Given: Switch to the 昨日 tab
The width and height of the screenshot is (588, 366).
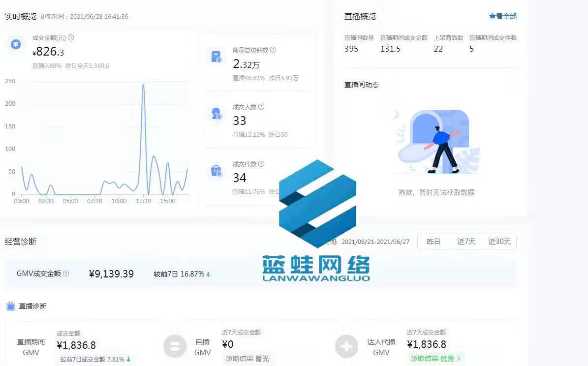Looking at the screenshot, I should click(x=433, y=242).
